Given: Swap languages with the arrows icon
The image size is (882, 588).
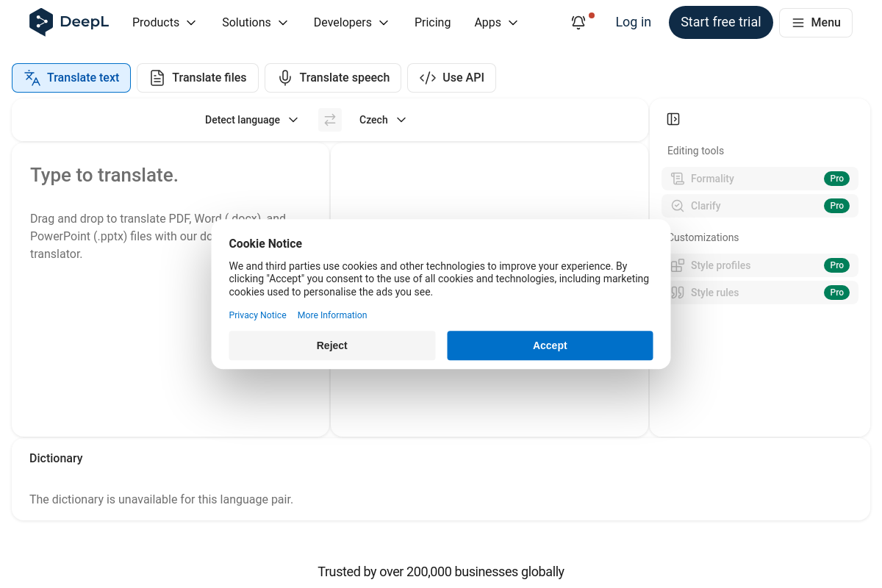Looking at the screenshot, I should tap(330, 120).
